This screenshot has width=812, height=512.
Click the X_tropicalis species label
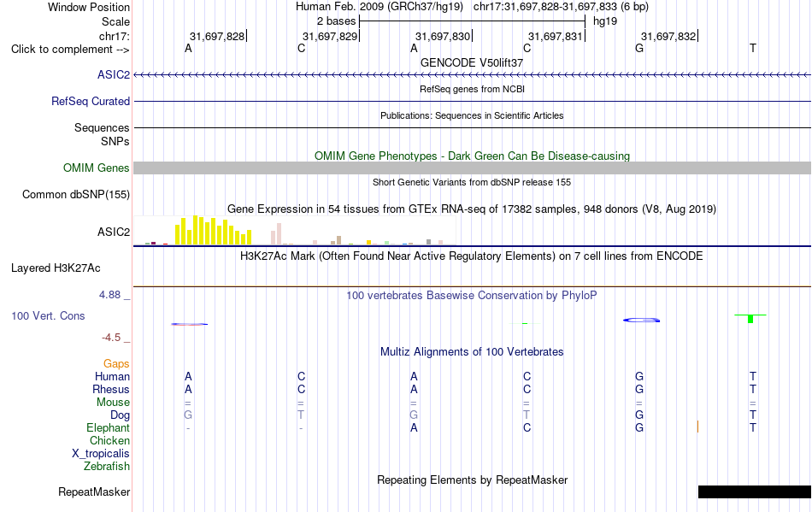[x=101, y=454]
